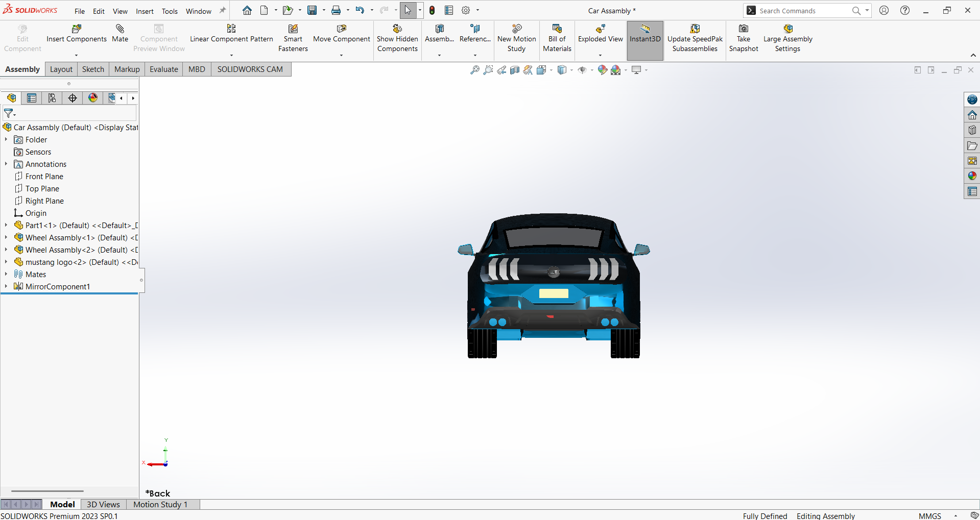The image size is (980, 520).
Task: Expand the Annotations tree node
Action: (x=6, y=164)
